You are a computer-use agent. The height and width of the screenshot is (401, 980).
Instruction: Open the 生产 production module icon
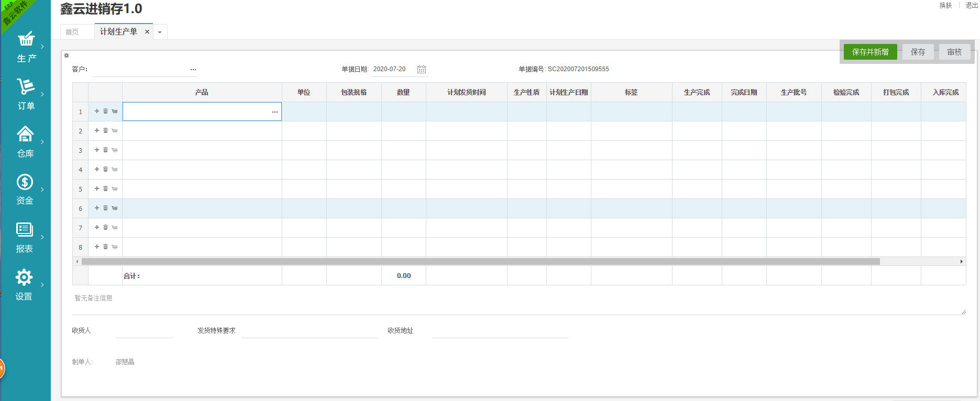pyautogui.click(x=26, y=40)
